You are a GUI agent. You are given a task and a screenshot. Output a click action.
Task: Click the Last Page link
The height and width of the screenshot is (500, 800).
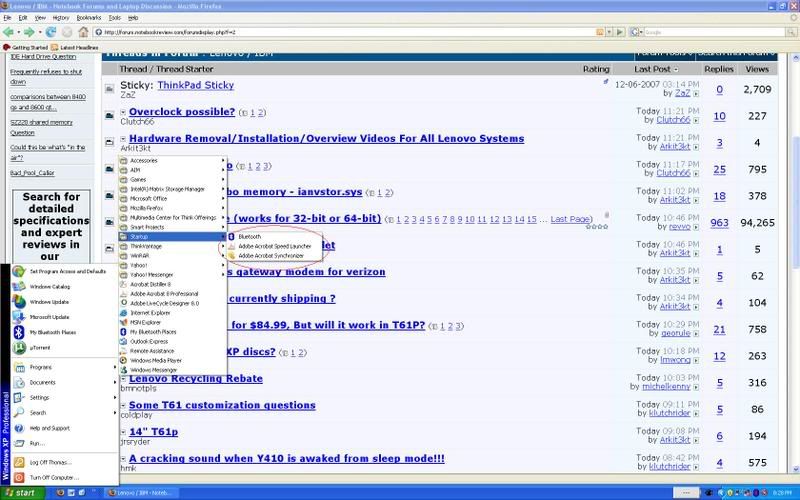click(570, 219)
